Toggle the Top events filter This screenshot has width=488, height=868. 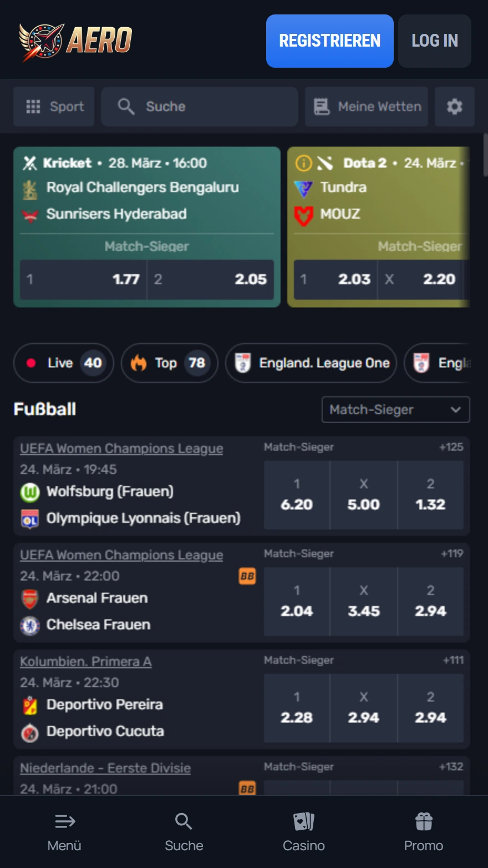click(x=169, y=363)
